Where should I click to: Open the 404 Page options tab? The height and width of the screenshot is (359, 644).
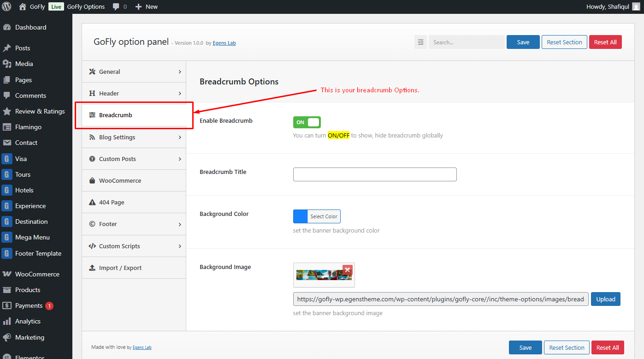click(x=134, y=202)
